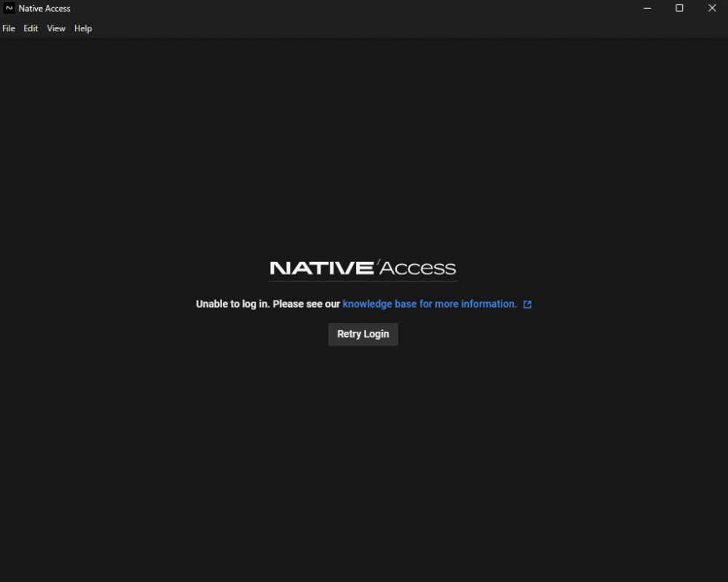Viewport: 728px width, 582px height.
Task: Open the View menu
Action: [x=56, y=28]
